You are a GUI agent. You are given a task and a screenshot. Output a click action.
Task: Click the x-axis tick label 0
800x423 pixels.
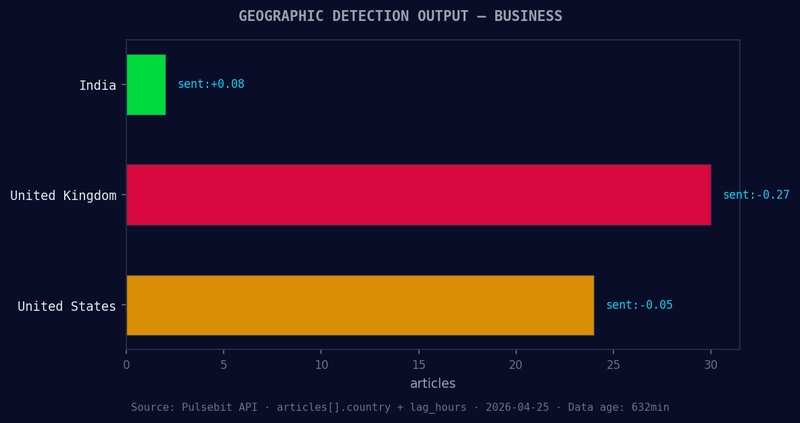[x=127, y=365]
